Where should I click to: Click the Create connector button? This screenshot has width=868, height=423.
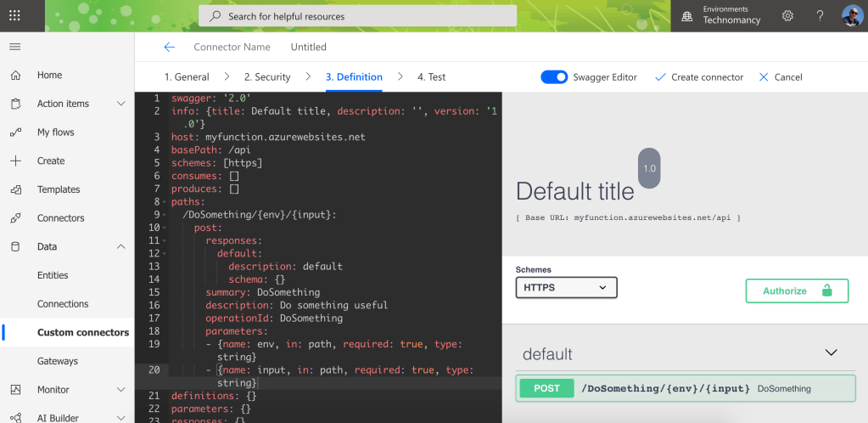click(x=699, y=77)
